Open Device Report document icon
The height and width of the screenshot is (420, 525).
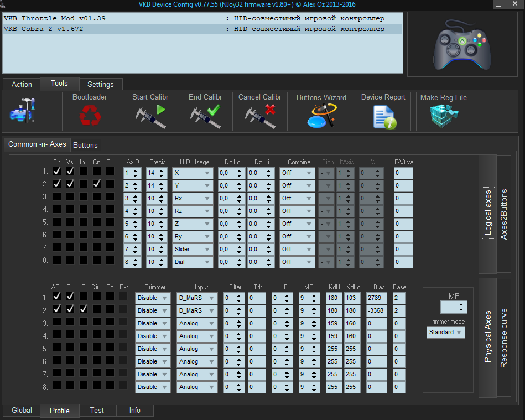pos(384,117)
